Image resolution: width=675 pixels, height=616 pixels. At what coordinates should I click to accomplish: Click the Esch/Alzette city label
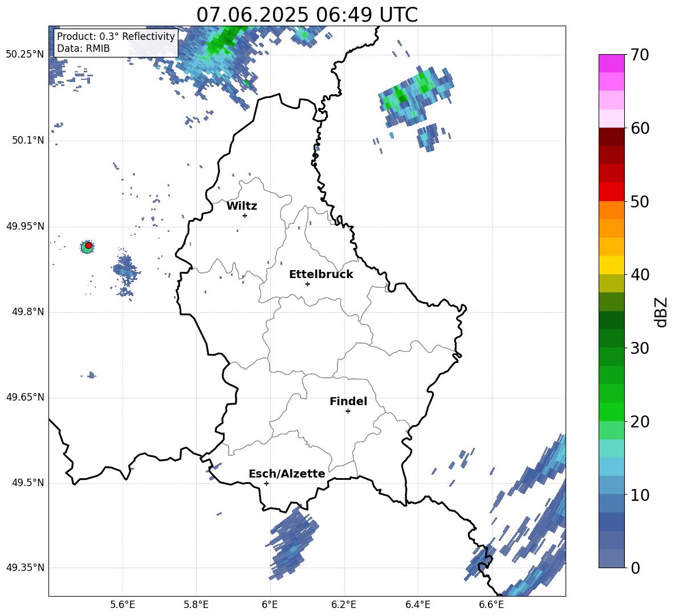pos(287,474)
